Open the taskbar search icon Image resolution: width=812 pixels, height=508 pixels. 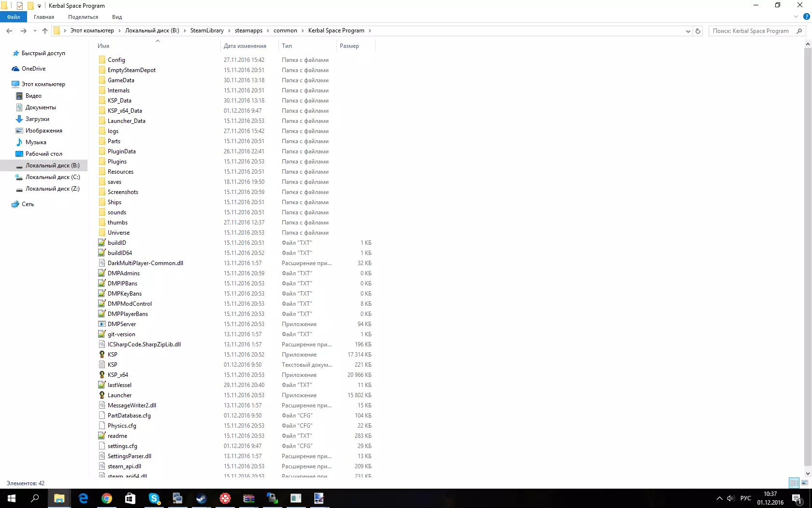35,498
